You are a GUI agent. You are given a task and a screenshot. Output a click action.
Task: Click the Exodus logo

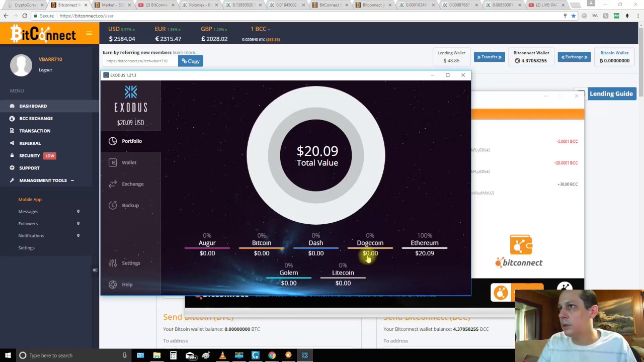coord(131,99)
